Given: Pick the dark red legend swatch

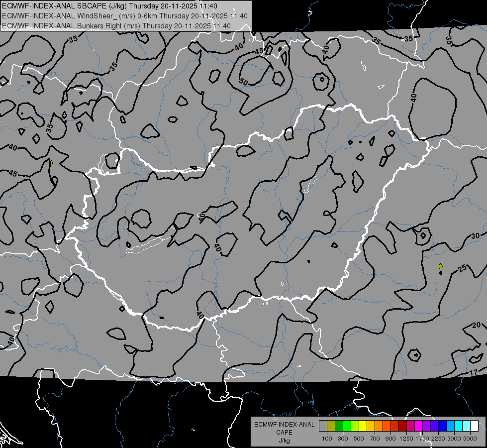Looking at the screenshot, I should click(402, 426).
